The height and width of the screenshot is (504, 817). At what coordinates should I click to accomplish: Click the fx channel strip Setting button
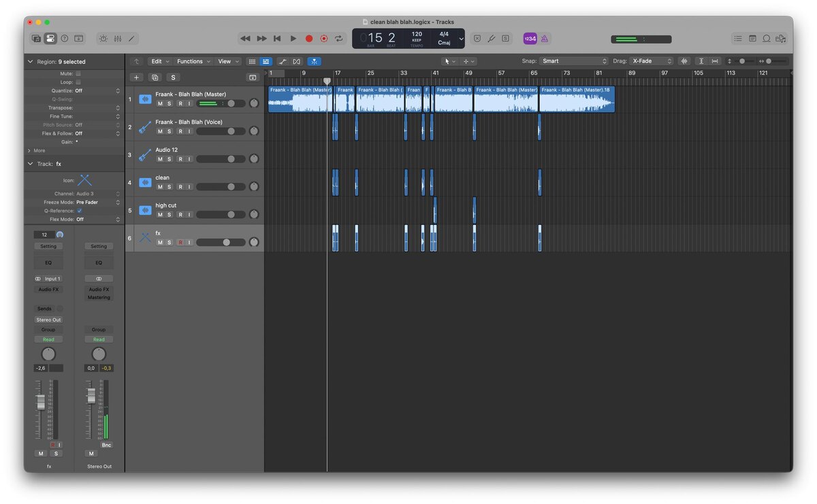coord(48,246)
